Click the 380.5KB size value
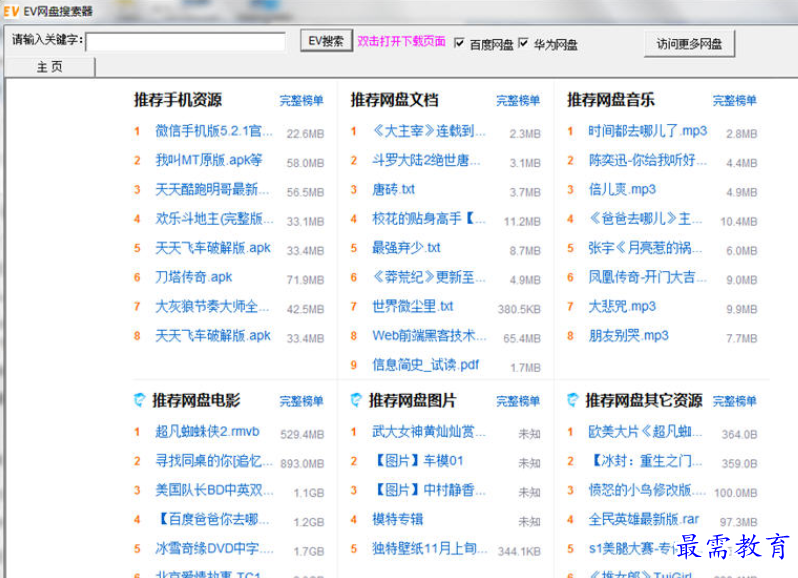The width and height of the screenshot is (798, 578). (519, 309)
